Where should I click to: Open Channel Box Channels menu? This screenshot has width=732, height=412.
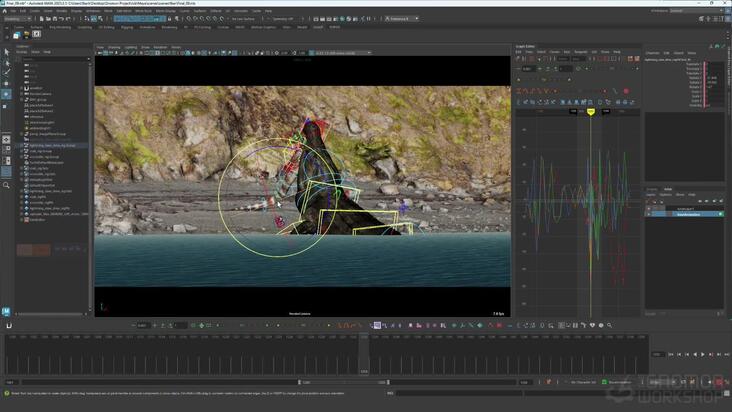point(652,53)
